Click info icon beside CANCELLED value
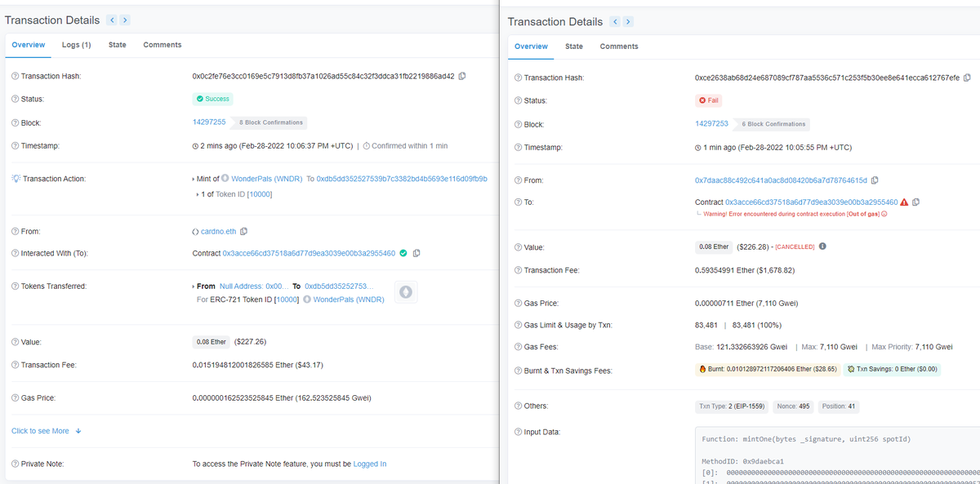 pyautogui.click(x=822, y=246)
